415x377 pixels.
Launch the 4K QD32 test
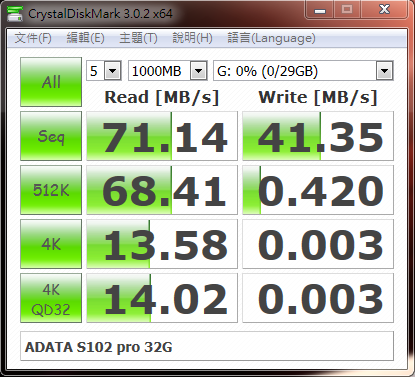point(51,298)
